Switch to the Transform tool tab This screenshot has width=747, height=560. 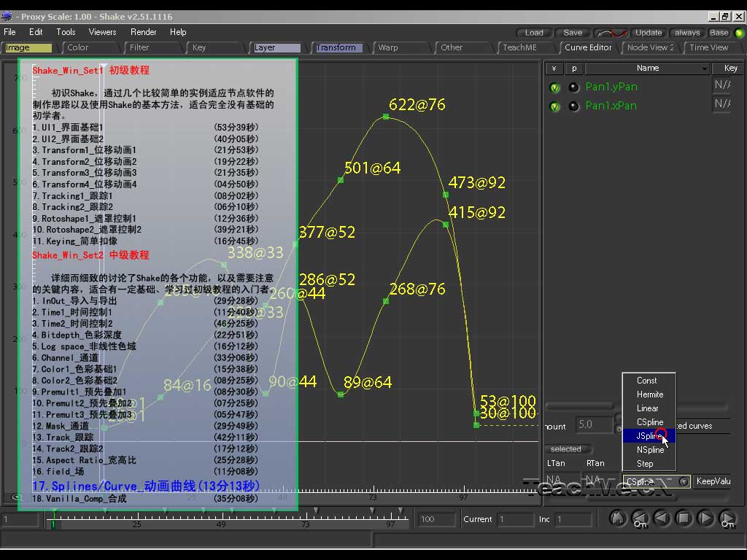[x=339, y=47]
